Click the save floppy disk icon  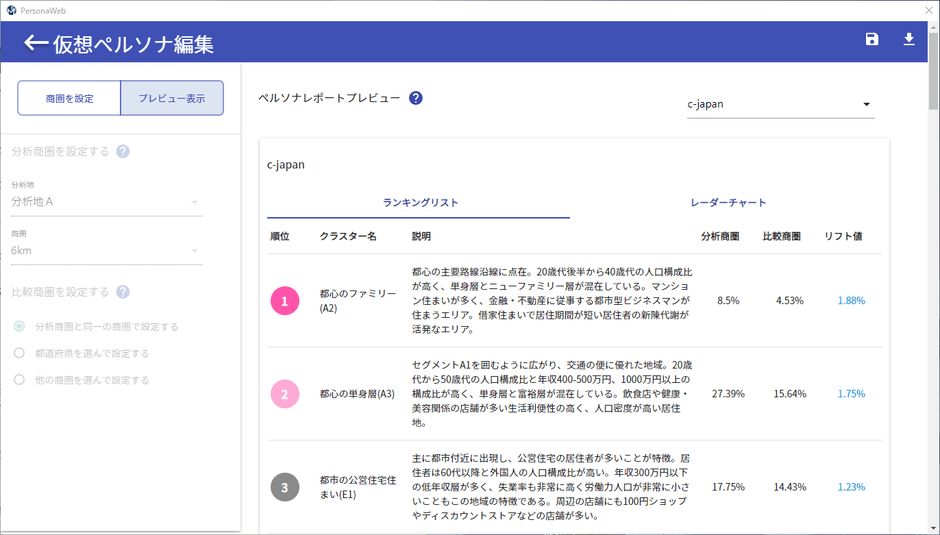coord(872,39)
